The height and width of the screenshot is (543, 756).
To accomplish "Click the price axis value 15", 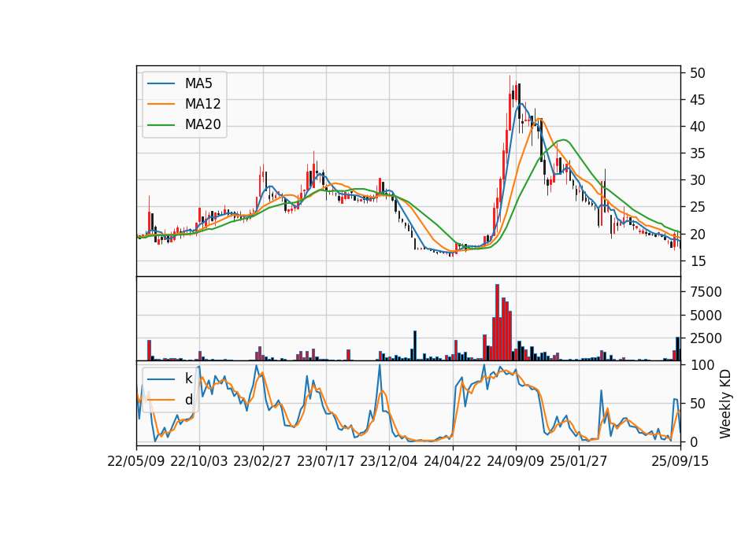I will (x=698, y=261).
